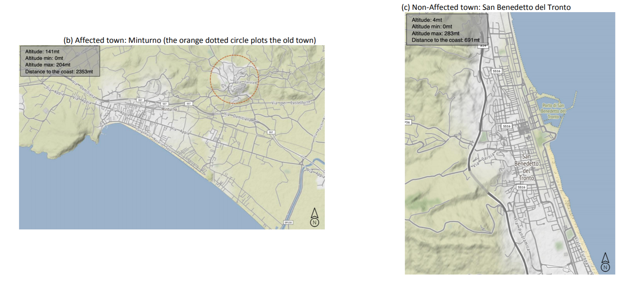Image resolution: width=644 pixels, height=281 pixels.
Task: Click the SS16 shield beneath the Tronto town label
Action: click(521, 187)
